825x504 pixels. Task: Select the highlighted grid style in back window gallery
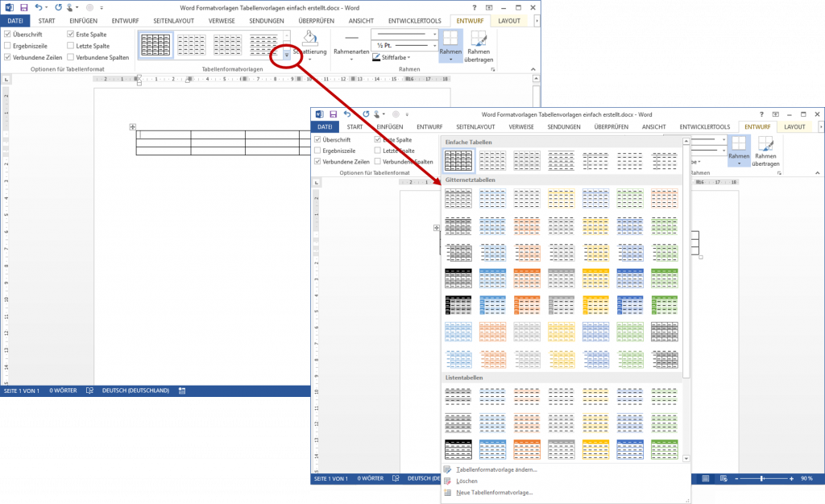pos(155,44)
